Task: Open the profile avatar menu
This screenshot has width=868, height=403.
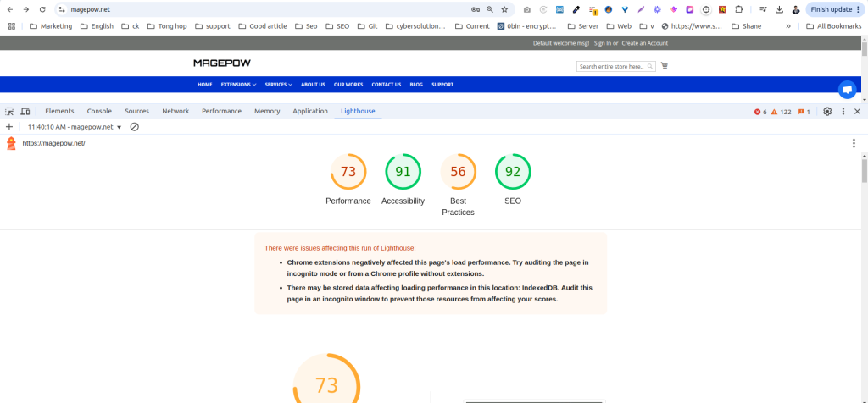Action: click(x=795, y=9)
